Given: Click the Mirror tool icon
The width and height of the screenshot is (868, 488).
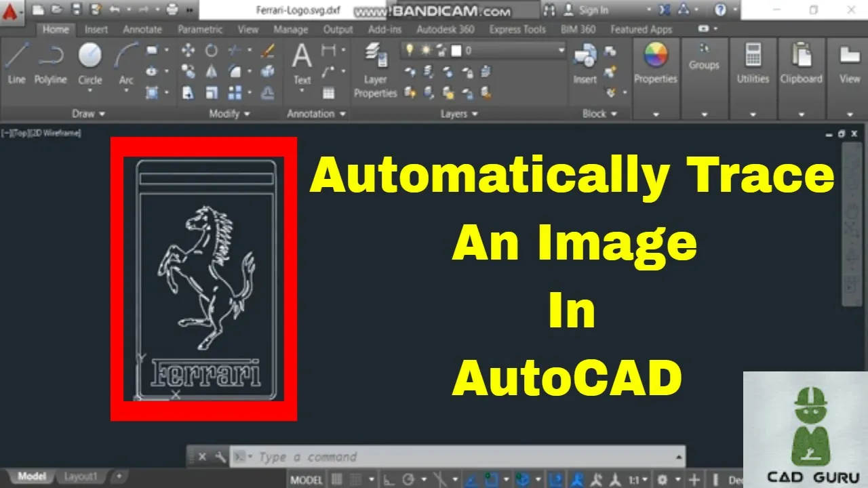Looking at the screenshot, I should point(212,71).
